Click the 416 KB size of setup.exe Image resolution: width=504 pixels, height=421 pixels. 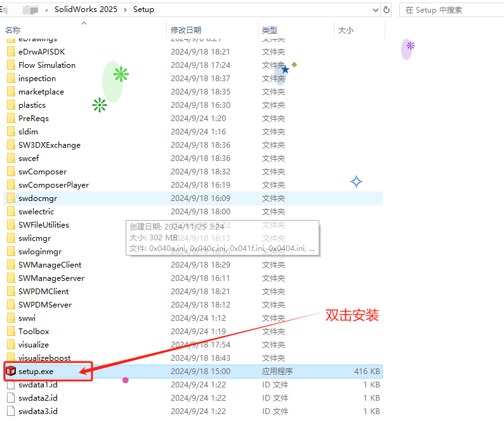(x=367, y=372)
